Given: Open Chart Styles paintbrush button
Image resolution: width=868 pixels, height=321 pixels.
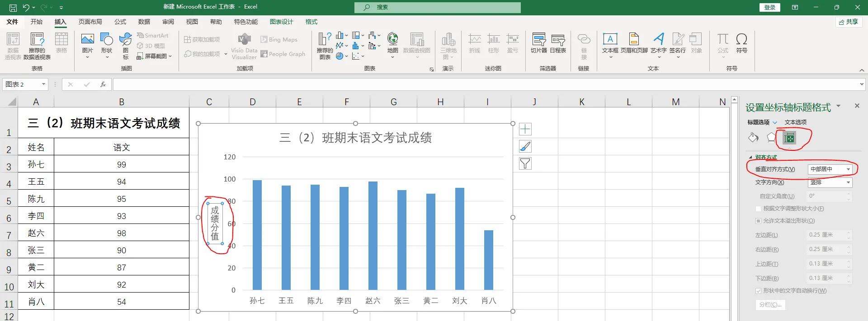Looking at the screenshot, I should (x=525, y=146).
